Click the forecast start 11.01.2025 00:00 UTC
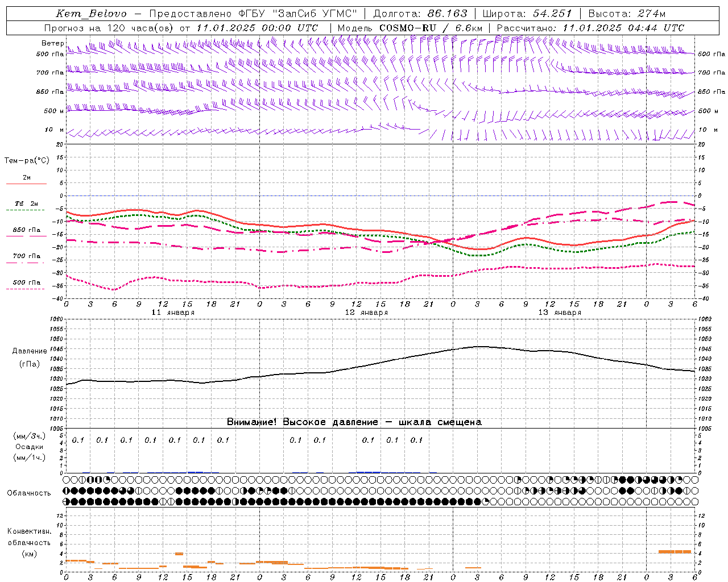Viewport: 728px width, 582px height. point(257,28)
